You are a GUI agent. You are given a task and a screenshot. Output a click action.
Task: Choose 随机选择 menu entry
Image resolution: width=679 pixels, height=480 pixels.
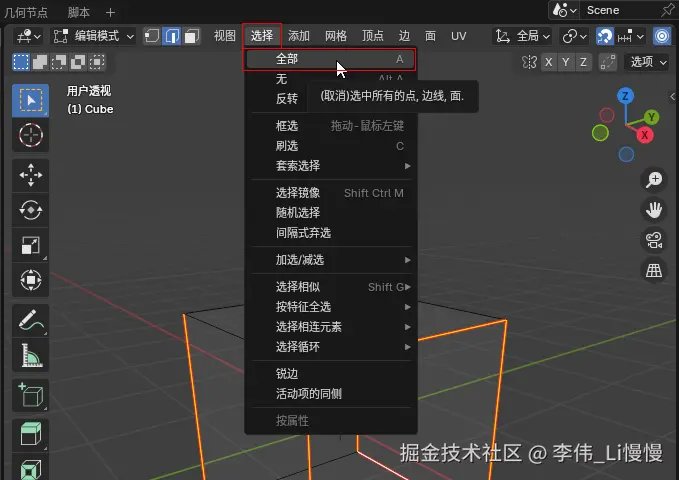[x=331, y=213]
